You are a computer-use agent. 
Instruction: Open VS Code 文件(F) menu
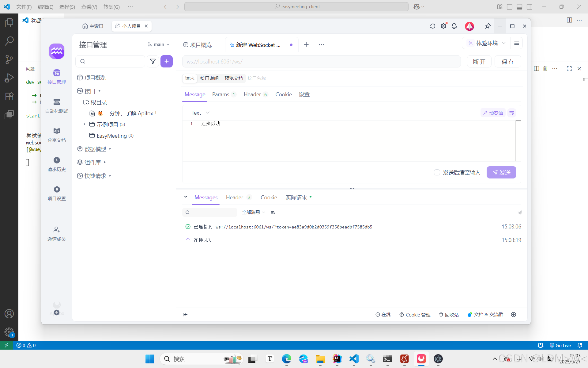[24, 7]
